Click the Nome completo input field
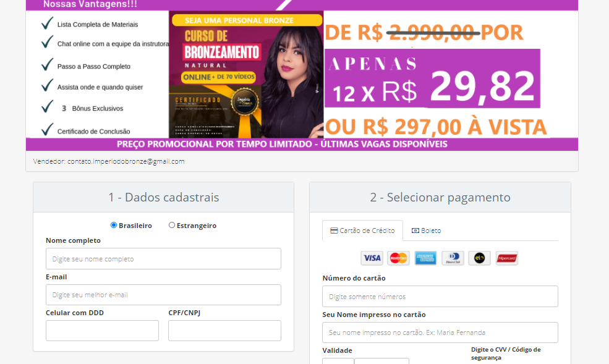The image size is (609, 364). 163,259
